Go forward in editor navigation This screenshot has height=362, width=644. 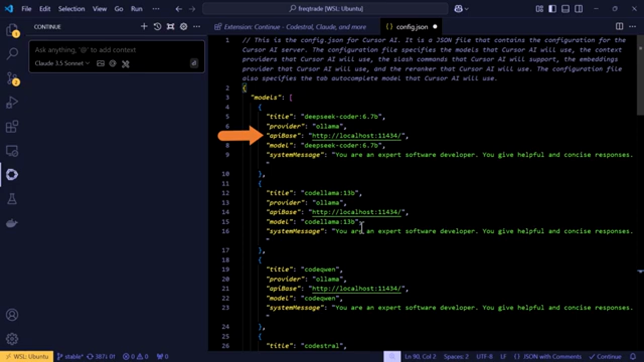tap(193, 9)
